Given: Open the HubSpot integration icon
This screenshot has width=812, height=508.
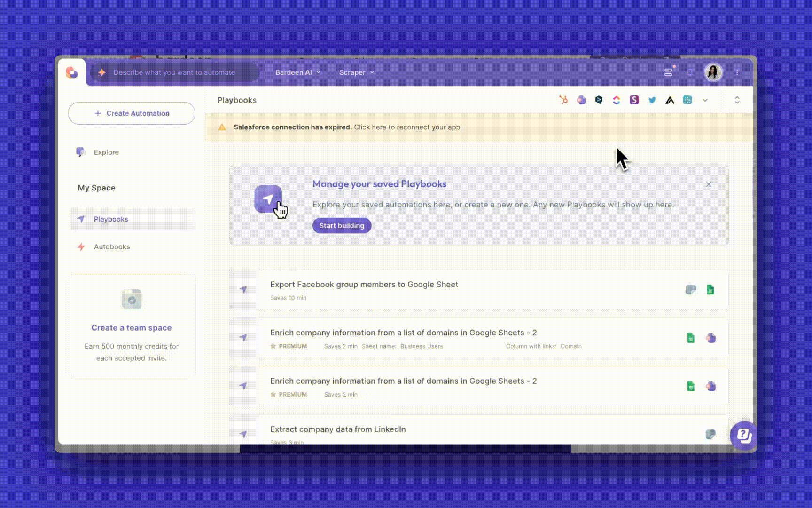Looking at the screenshot, I should [x=563, y=100].
